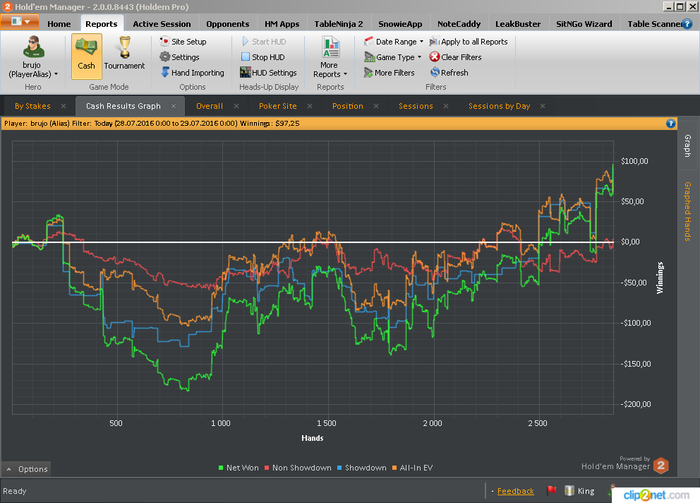Viewport: 700px width, 503px height.
Task: Expand the More Reports dropdown
Action: coord(329,69)
